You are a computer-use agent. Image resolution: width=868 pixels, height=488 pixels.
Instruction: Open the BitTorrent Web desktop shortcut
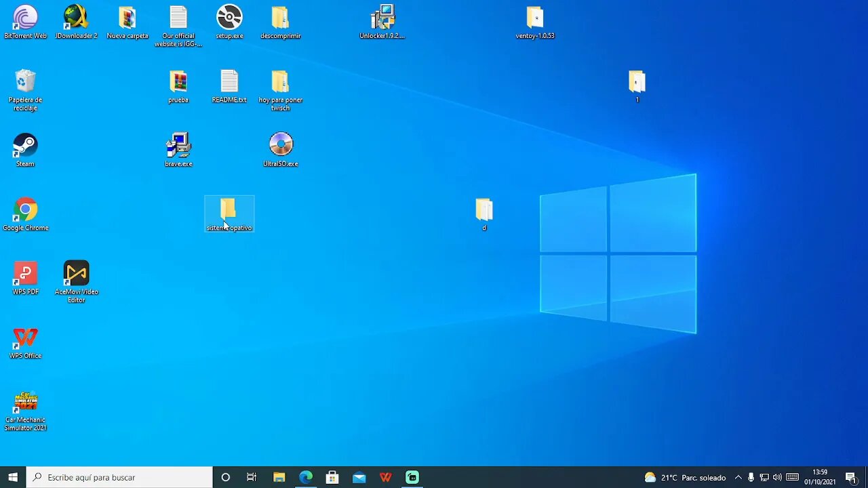[x=25, y=22]
